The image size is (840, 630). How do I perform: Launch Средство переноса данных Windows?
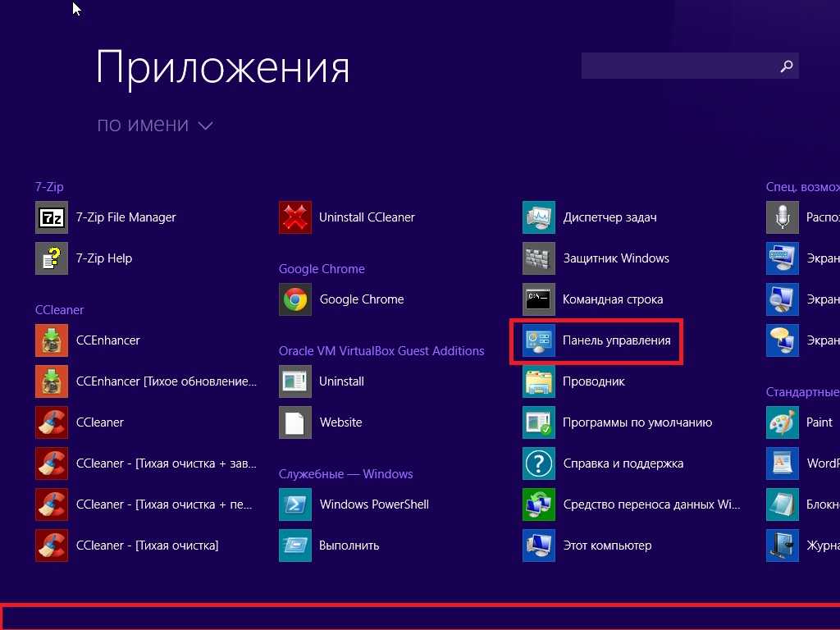tap(631, 504)
